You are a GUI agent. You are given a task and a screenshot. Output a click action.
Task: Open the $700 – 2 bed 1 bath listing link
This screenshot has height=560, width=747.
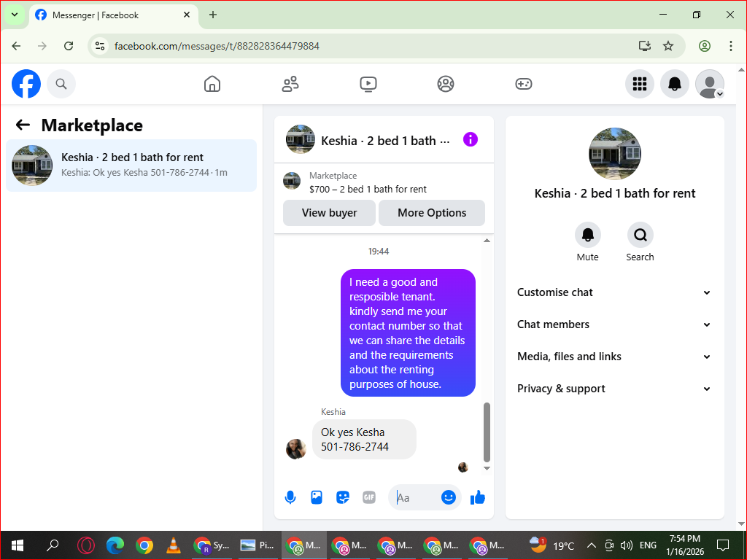click(x=368, y=189)
